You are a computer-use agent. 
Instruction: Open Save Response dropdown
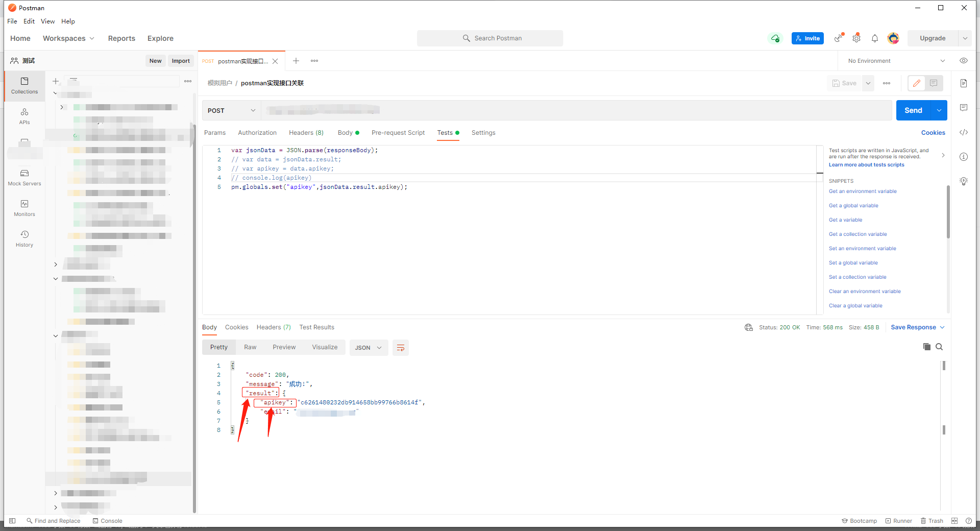pyautogui.click(x=918, y=327)
